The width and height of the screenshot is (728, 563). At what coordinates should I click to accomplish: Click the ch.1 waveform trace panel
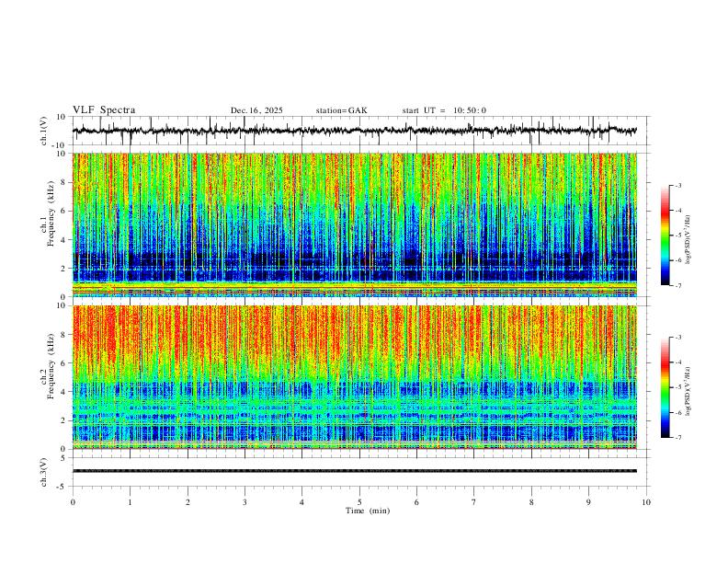361,131
